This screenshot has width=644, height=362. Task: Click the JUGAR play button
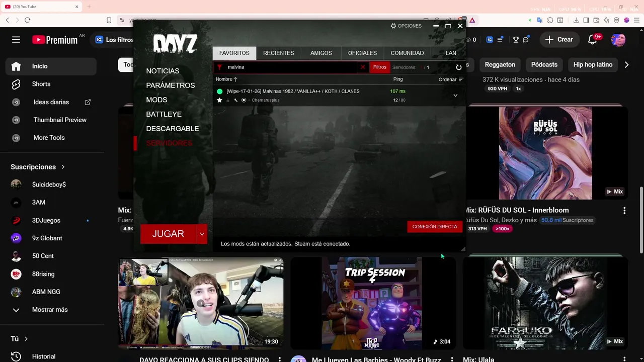(168, 234)
